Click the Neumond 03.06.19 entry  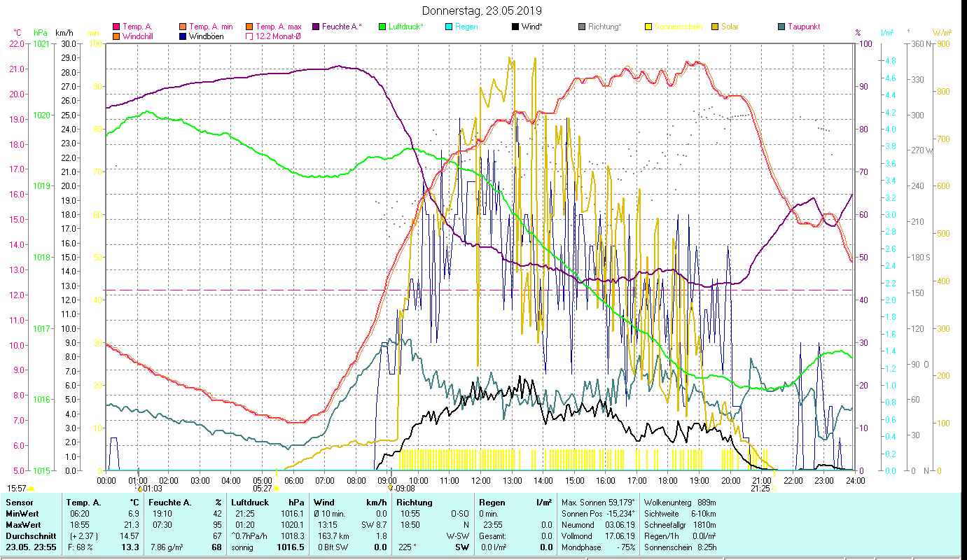point(599,524)
